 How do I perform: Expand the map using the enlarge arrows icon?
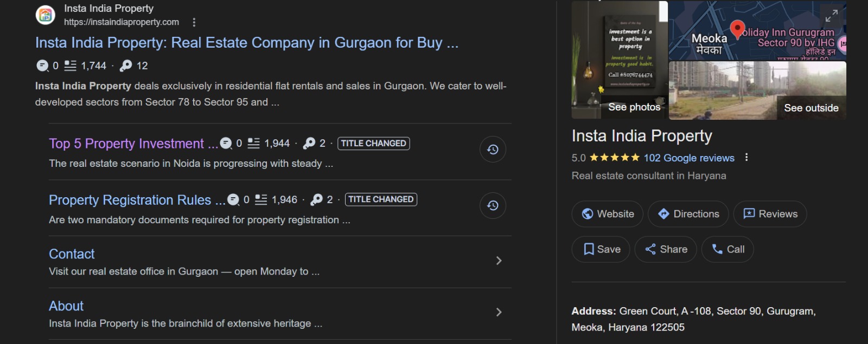[x=831, y=16]
